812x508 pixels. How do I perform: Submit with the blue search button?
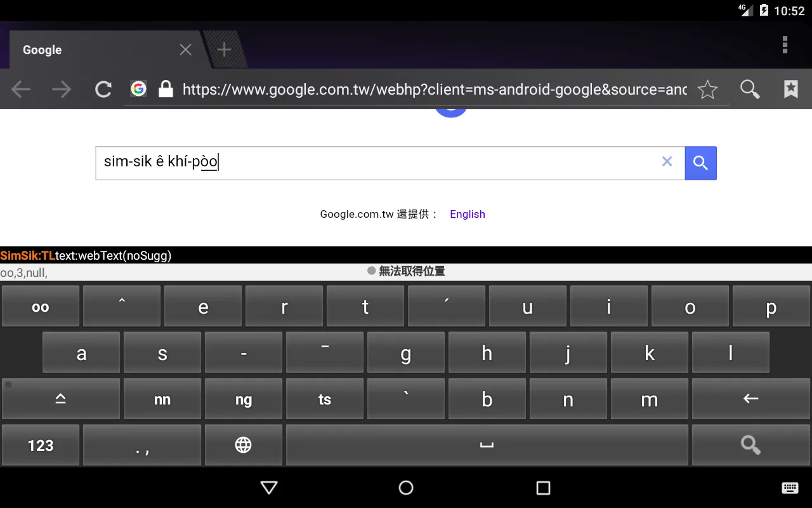(x=700, y=163)
